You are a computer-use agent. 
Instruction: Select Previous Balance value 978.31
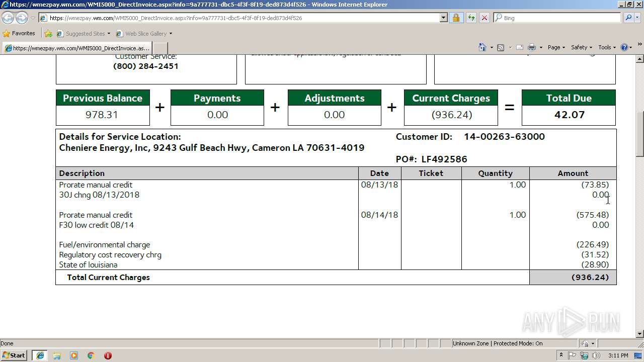pos(102,115)
